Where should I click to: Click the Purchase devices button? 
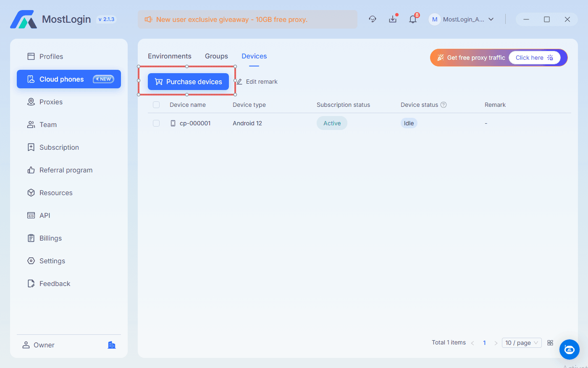[x=188, y=82]
